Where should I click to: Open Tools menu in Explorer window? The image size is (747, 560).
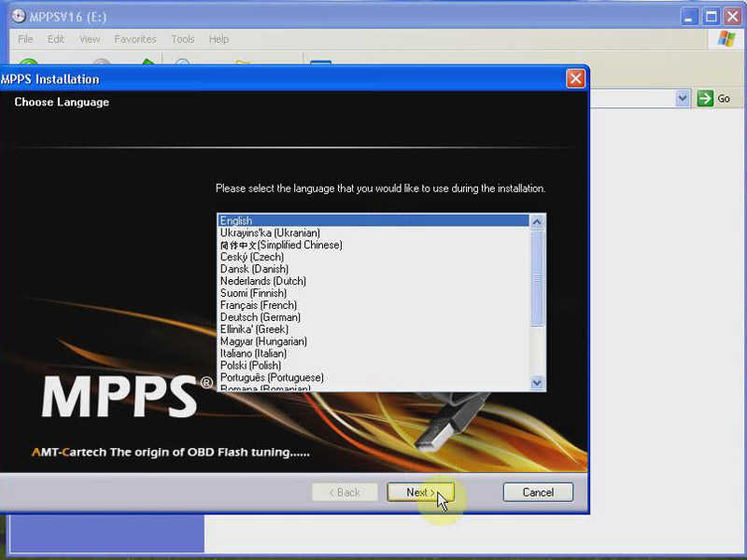183,39
